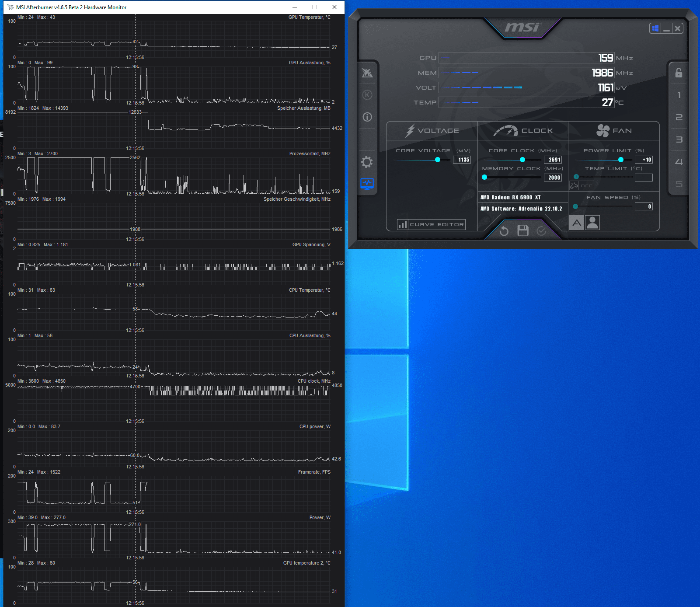
Task: Select profile slot 1
Action: (679, 95)
